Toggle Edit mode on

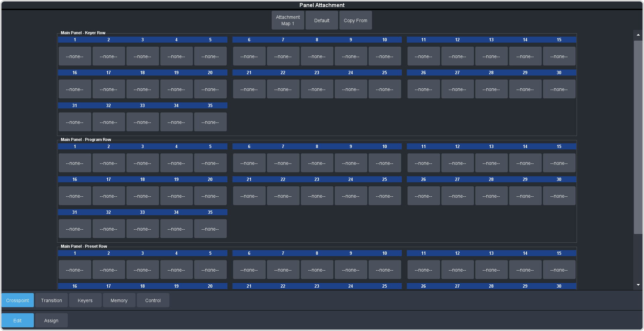point(17,320)
